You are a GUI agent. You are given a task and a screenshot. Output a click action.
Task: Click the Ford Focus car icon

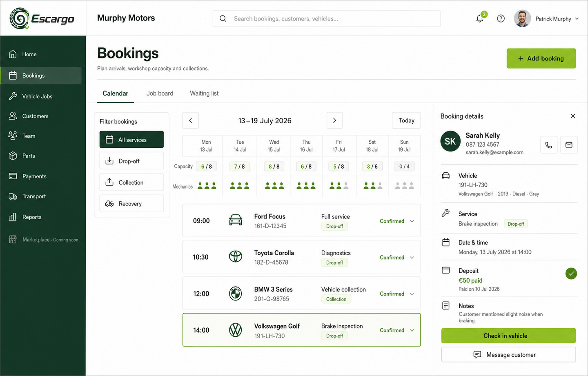[x=236, y=220]
